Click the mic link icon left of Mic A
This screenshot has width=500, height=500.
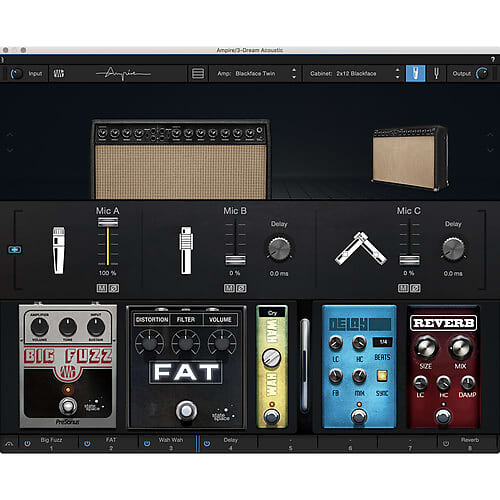(x=15, y=250)
